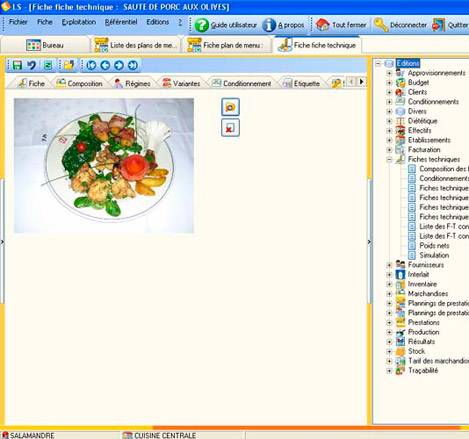Go to the last record arrow
The image size is (469, 439).
pyautogui.click(x=133, y=65)
